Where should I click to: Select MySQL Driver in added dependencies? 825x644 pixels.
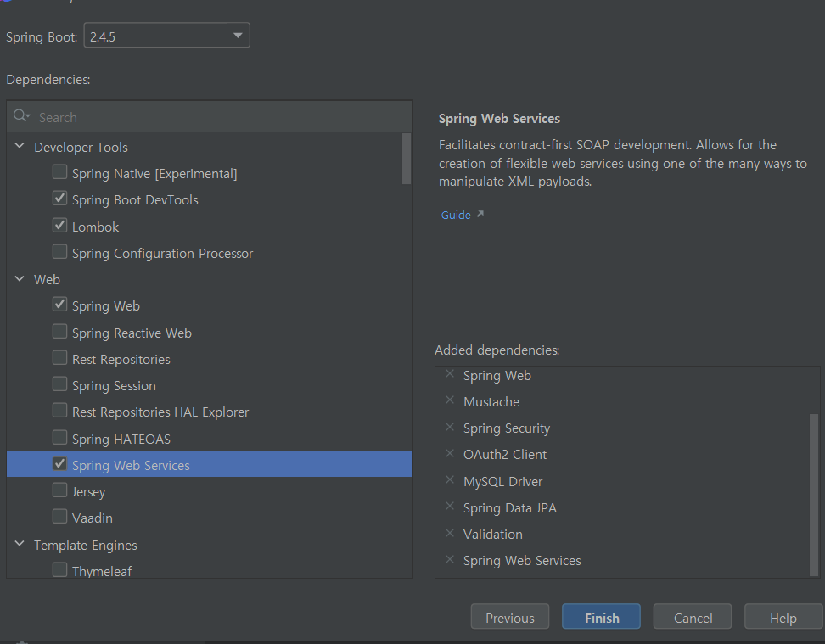pyautogui.click(x=503, y=481)
